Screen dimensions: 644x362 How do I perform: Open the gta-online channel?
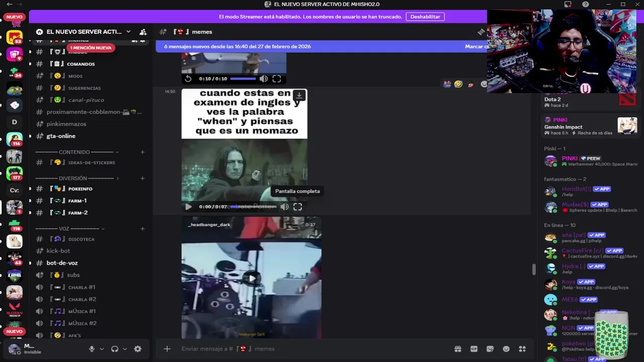tap(91, 136)
